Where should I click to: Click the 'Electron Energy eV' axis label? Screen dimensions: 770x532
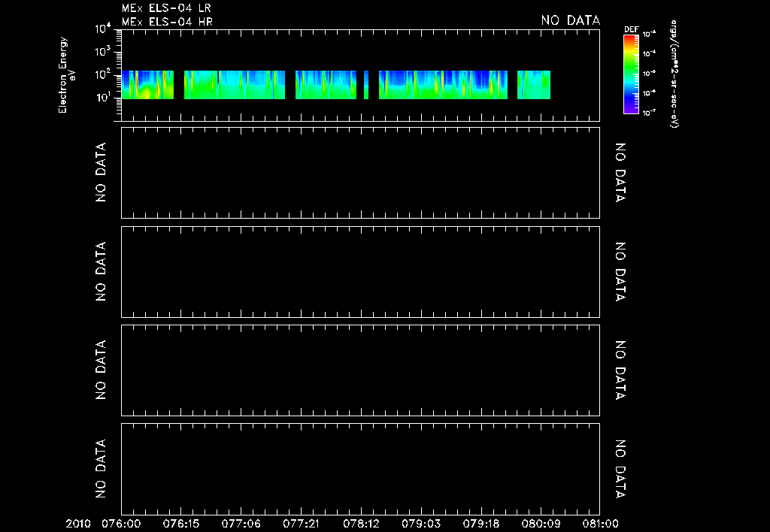[66, 75]
